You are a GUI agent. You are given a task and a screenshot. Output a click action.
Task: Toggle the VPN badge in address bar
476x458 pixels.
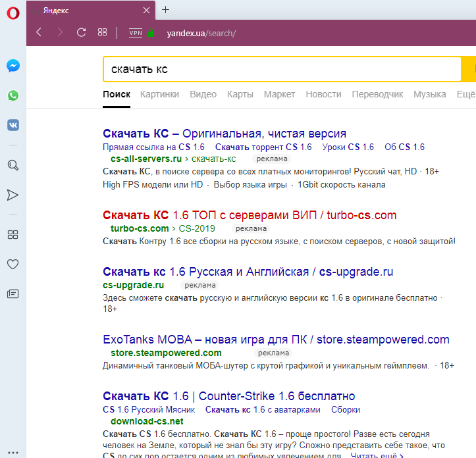click(136, 32)
